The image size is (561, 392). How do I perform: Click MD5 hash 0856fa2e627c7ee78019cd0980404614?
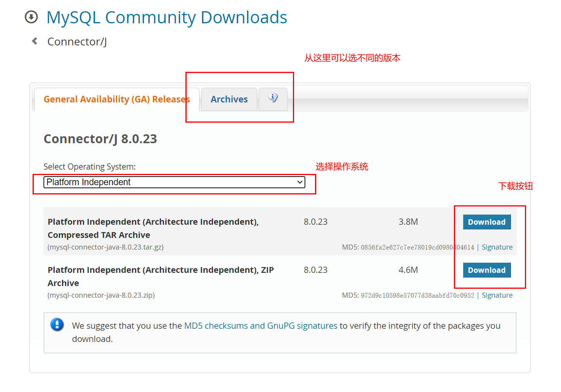[x=417, y=247]
